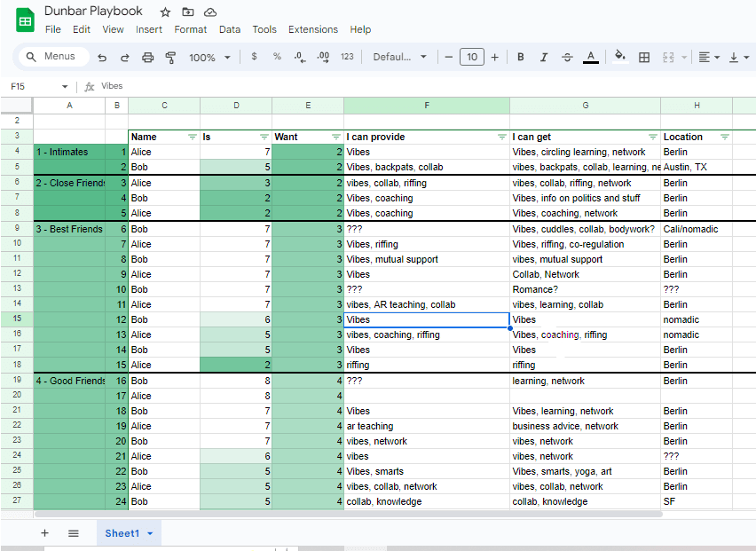Click the fill color paint bucket
Screen dimensions: 756x551
click(x=620, y=57)
